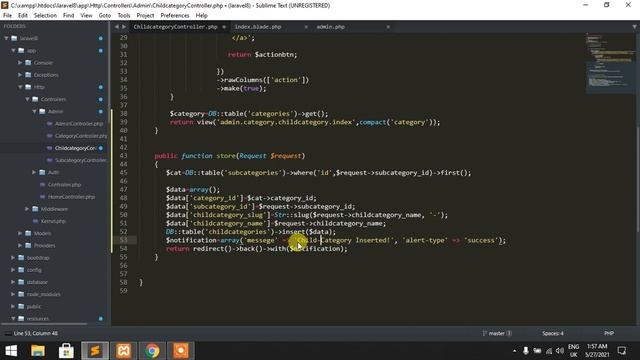The height and width of the screenshot is (360, 640).
Task: Click Line 53, Column 48 status text
Action: point(36,333)
